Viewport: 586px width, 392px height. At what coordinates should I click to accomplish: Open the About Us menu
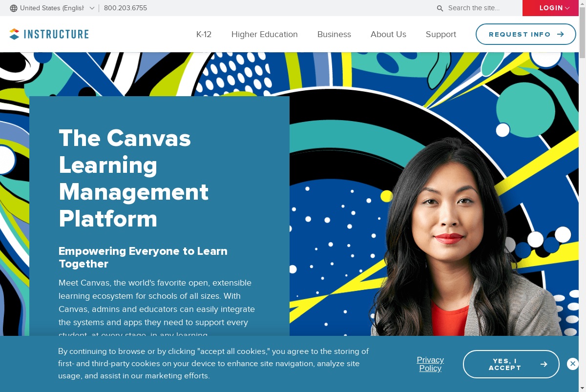click(388, 34)
